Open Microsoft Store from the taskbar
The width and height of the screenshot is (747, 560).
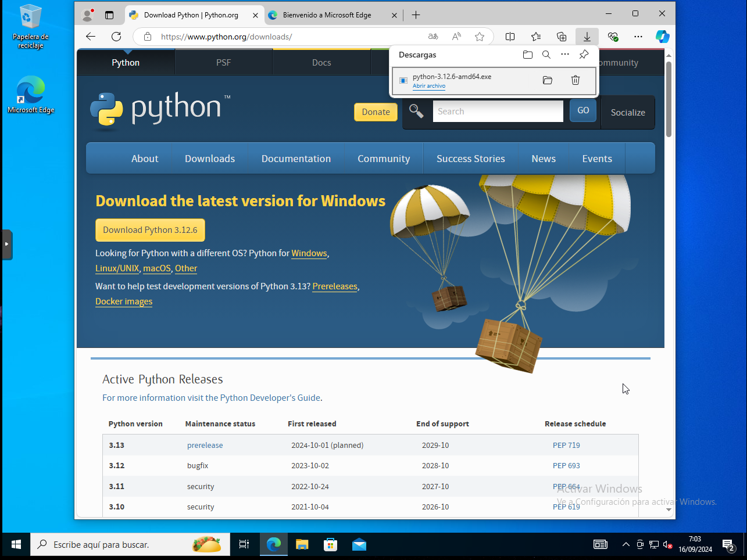click(x=331, y=545)
